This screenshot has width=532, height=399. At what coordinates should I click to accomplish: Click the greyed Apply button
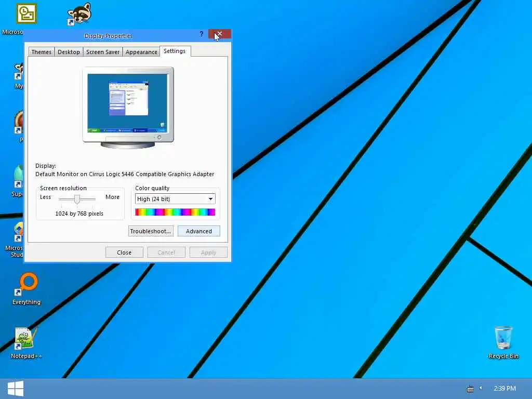coord(208,252)
